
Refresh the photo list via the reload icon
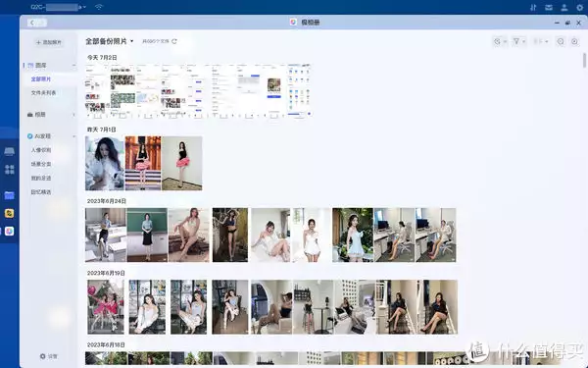[x=174, y=41]
